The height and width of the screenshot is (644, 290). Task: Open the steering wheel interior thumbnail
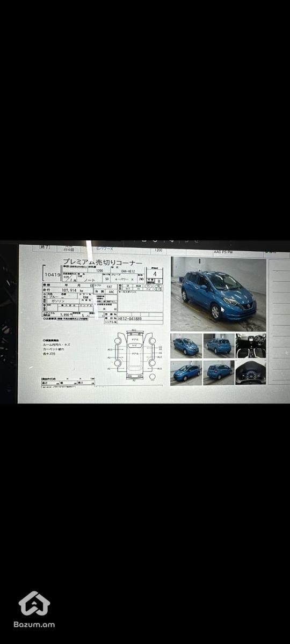tap(251, 346)
